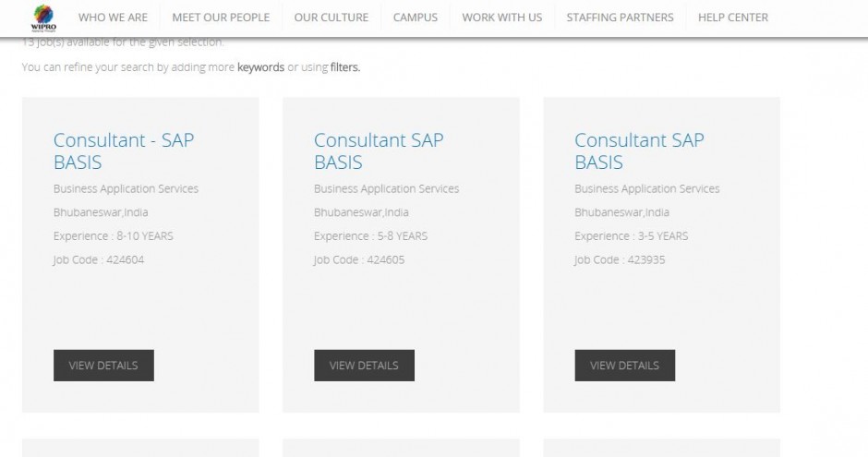The width and height of the screenshot is (868, 457).
Task: View details for 5-8 years experience job
Action: pos(364,366)
